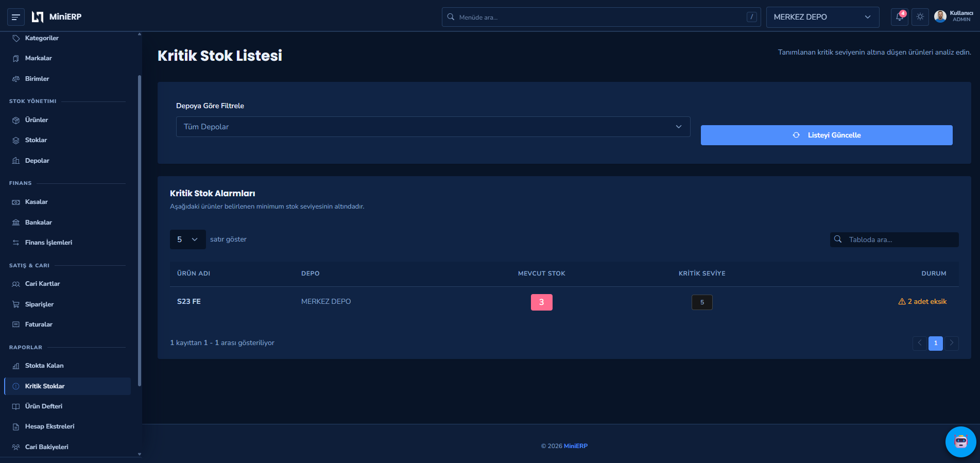This screenshot has height=463, width=980.
Task: Go to Faturalar menu item
Action: pyautogui.click(x=67, y=324)
